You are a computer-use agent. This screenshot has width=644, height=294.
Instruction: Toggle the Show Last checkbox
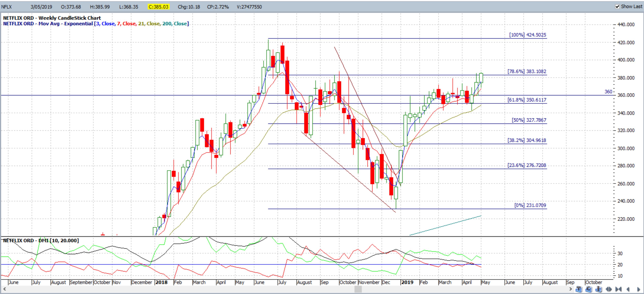click(618, 7)
